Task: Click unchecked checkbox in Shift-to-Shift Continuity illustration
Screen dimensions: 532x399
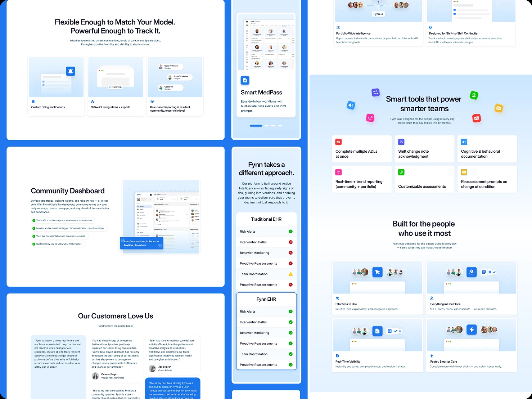Action: pyautogui.click(x=454, y=17)
